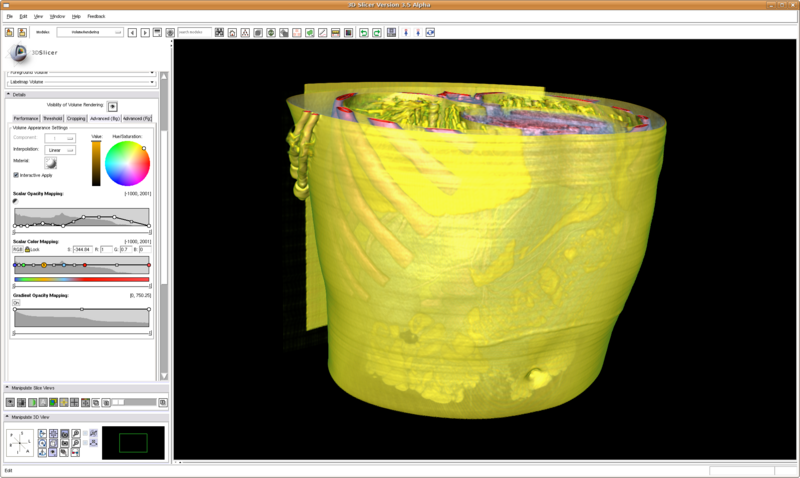The image size is (800, 478).
Task: Open the Interpolation Linear dropdown
Action: [x=60, y=149]
